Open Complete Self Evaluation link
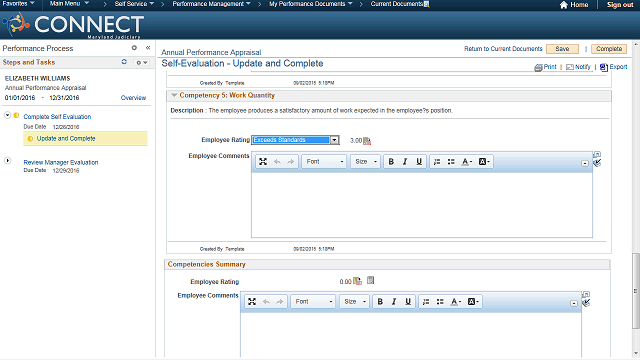Screen dimensions: 640x360 coord(57,117)
